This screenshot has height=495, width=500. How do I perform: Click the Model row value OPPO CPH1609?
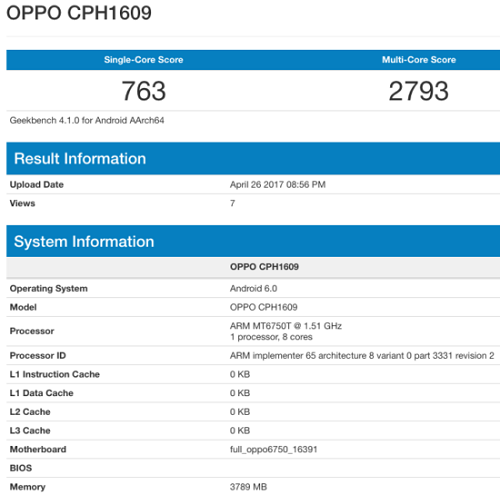[263, 307]
